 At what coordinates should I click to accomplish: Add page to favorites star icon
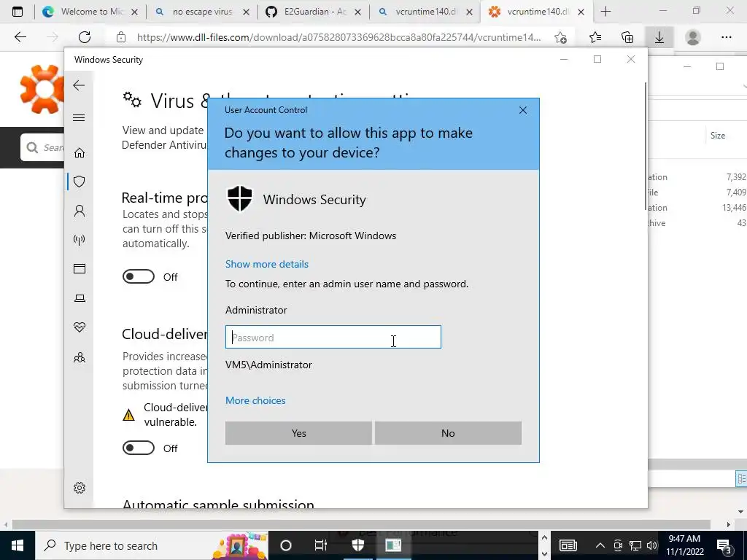click(x=561, y=37)
